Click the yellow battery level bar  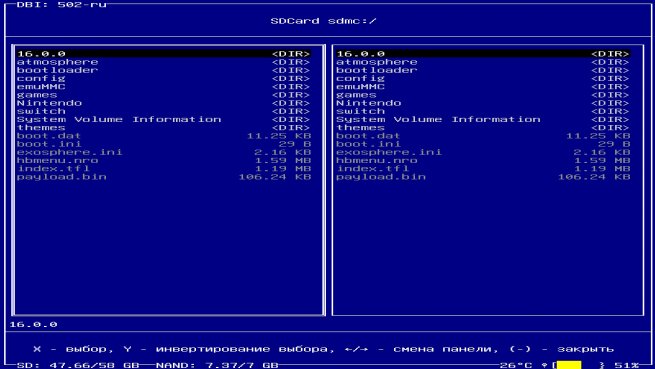569,365
